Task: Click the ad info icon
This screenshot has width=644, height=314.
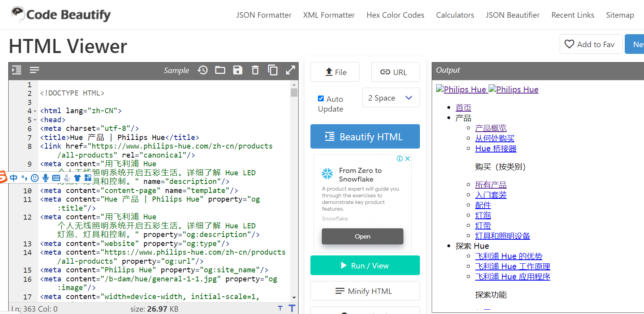Action: [400, 159]
